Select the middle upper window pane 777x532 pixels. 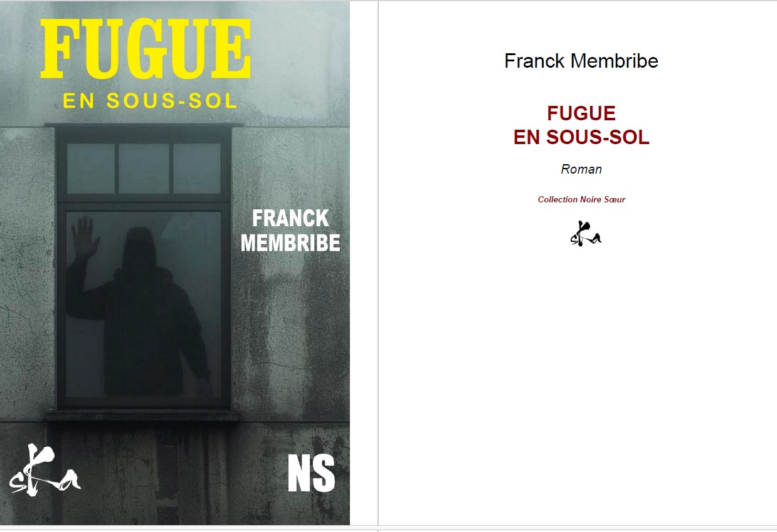pos(144,168)
